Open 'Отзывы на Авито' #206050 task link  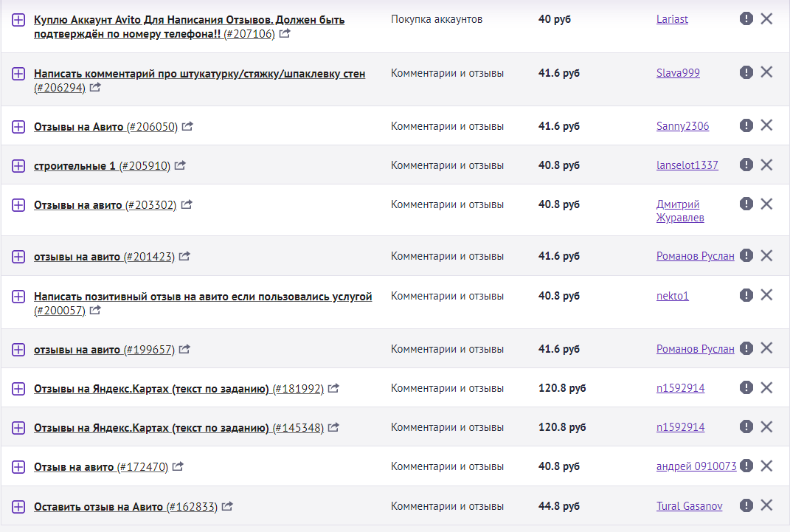click(x=79, y=127)
